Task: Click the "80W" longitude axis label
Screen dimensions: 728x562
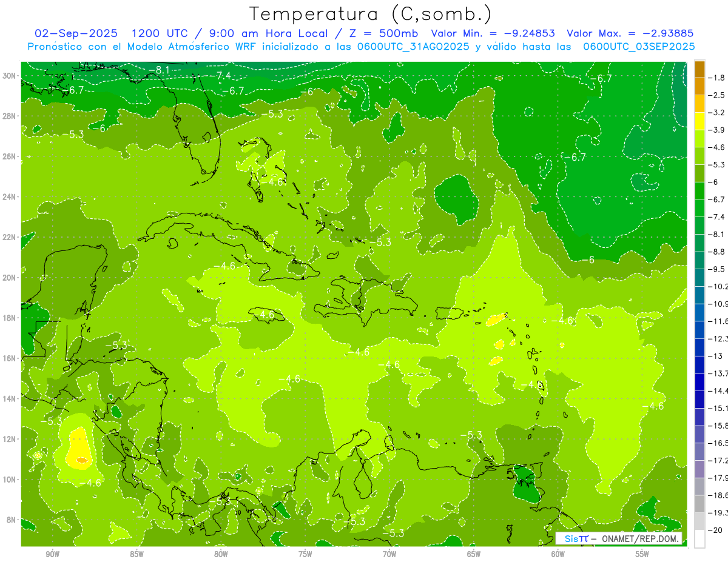Action: (x=221, y=554)
